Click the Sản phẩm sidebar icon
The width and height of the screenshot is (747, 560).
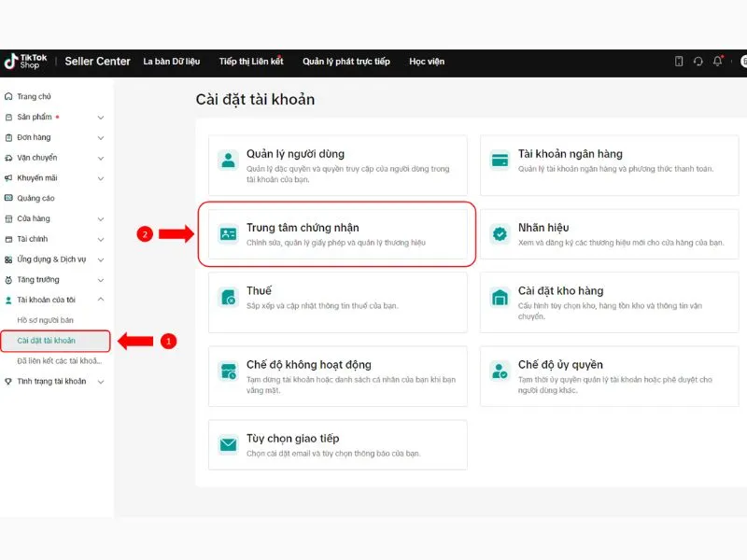coord(8,118)
